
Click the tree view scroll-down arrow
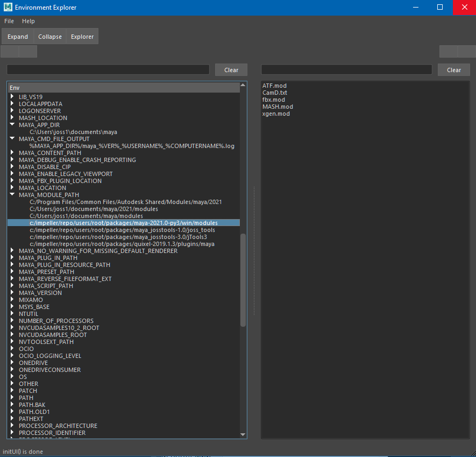243,434
